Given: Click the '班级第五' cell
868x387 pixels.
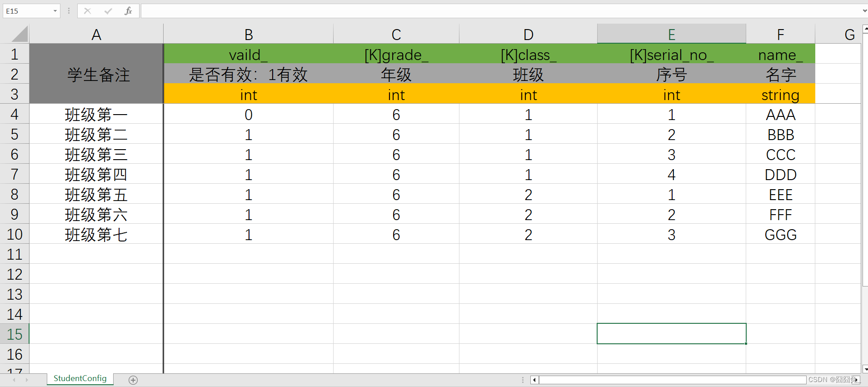Looking at the screenshot, I should 96,194.
